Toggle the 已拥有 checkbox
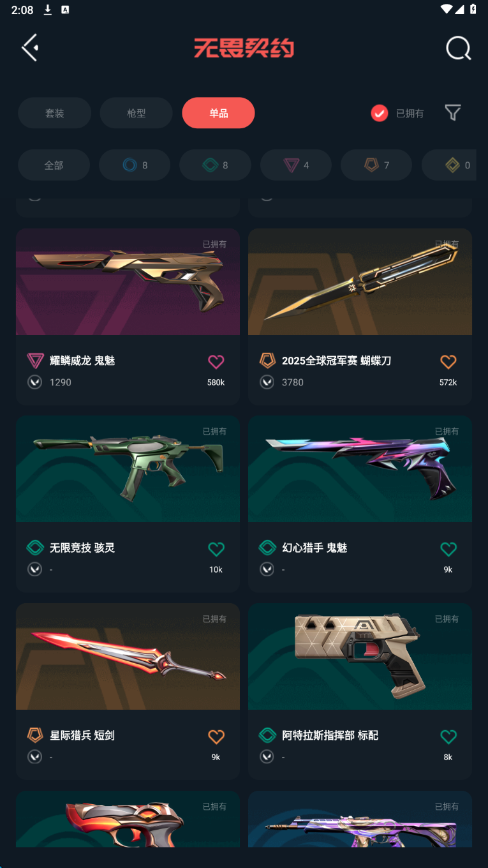This screenshot has height=868, width=488. click(380, 113)
